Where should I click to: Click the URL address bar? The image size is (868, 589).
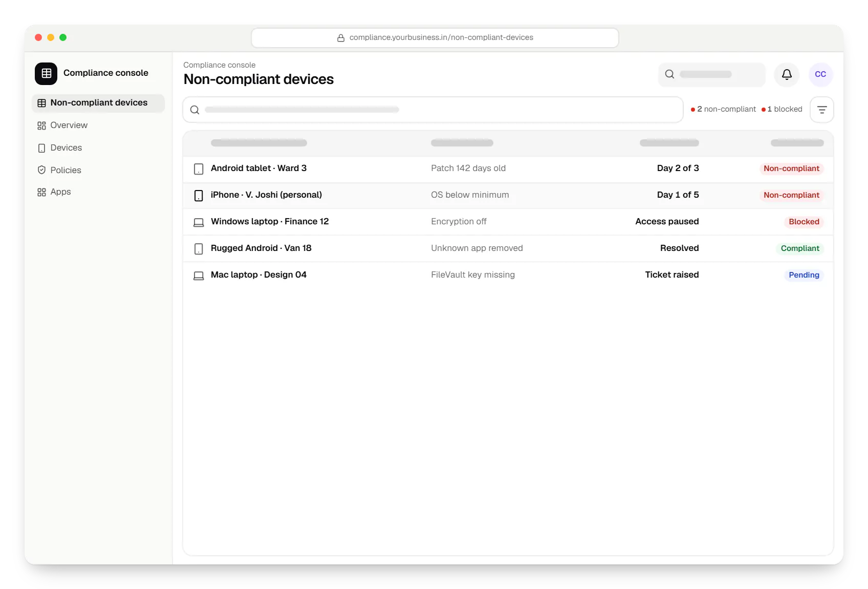(x=435, y=38)
